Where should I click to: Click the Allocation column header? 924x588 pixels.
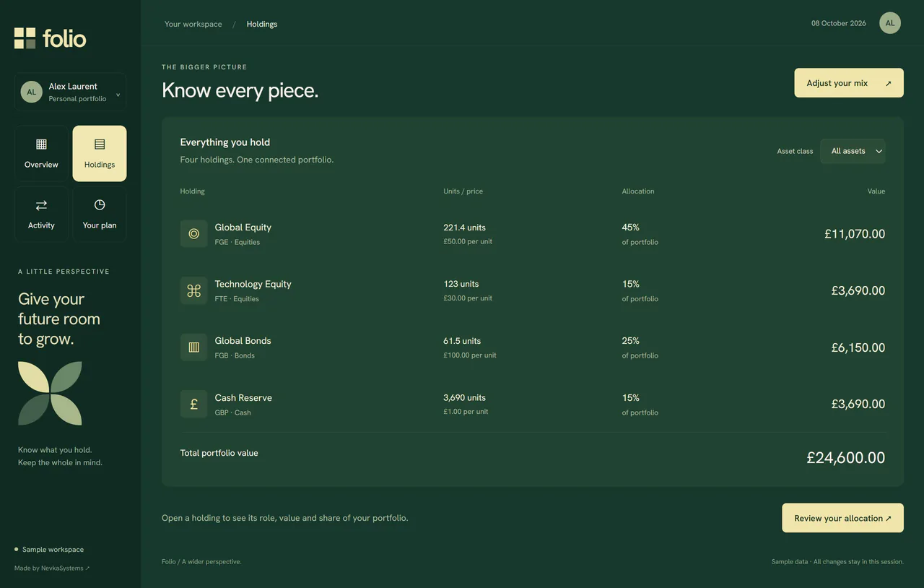638,191
